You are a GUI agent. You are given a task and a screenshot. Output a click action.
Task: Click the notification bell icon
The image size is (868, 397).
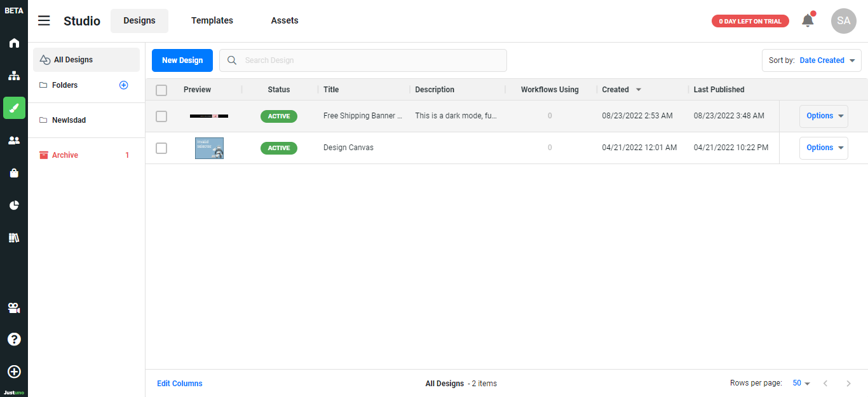coord(808,20)
